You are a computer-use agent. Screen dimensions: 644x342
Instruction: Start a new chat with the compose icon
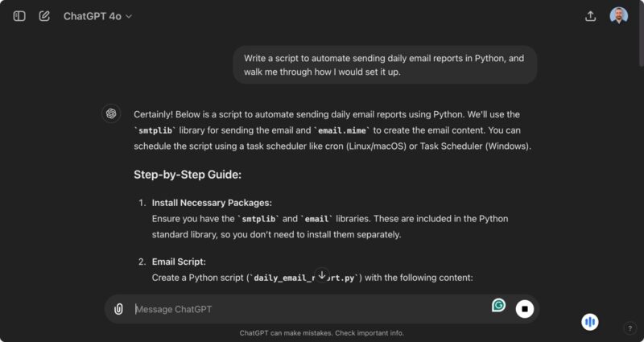click(x=44, y=16)
